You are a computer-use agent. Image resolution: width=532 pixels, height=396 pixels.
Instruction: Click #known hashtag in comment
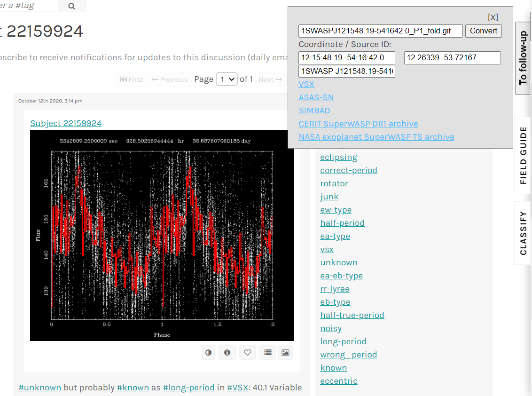click(133, 388)
